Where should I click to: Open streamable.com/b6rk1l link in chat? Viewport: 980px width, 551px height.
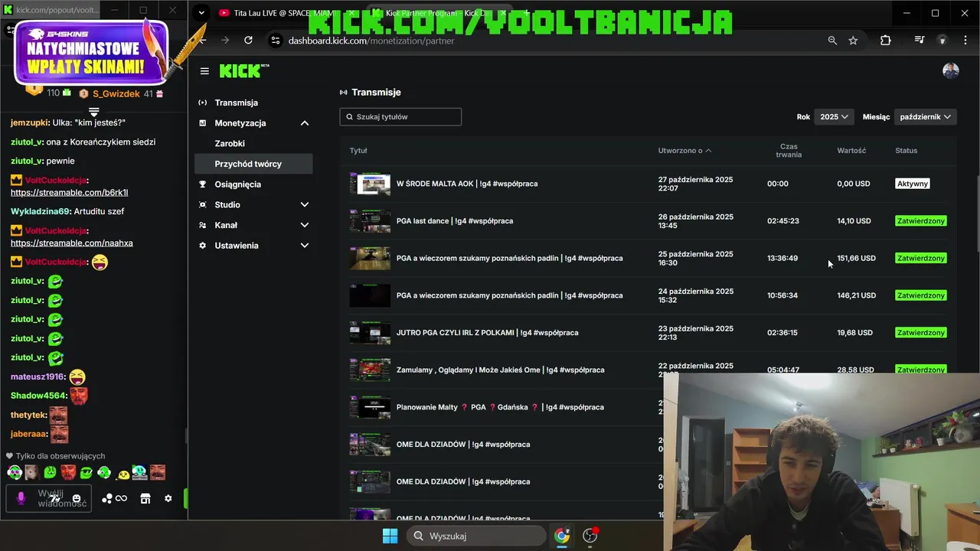[69, 193]
